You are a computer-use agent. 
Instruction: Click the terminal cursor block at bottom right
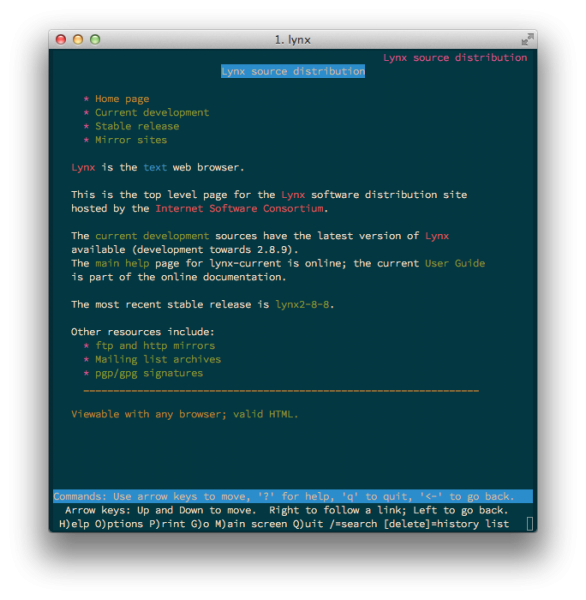click(530, 524)
